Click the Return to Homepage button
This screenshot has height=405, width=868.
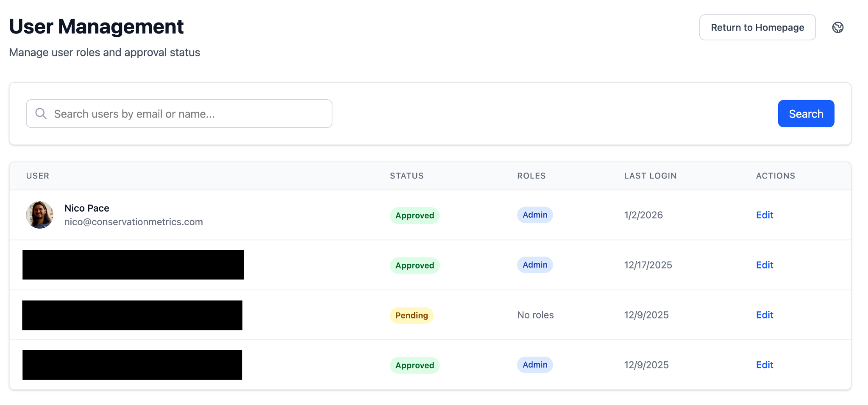click(x=757, y=27)
